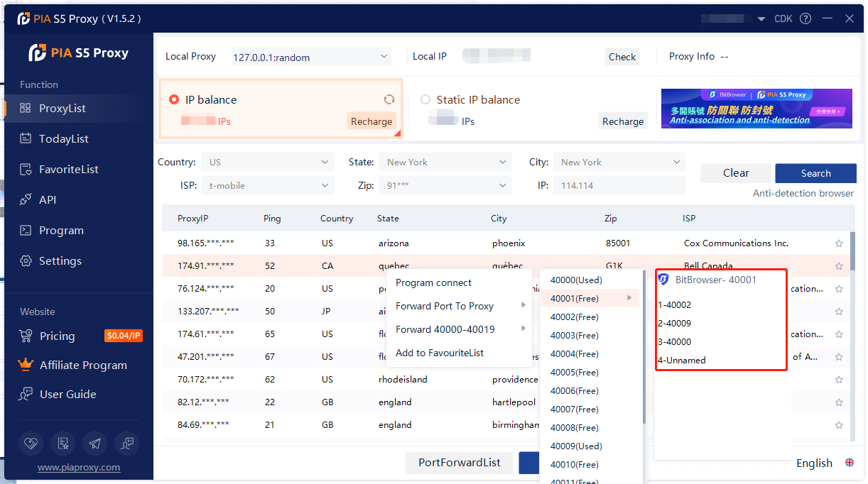Click the crown icon for Affiliate Program
868x484 pixels.
(26, 365)
